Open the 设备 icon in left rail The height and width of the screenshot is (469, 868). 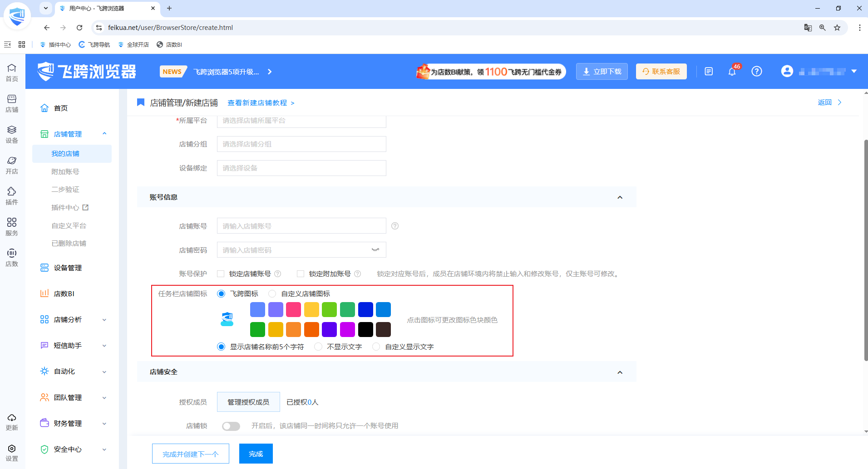pos(12,134)
